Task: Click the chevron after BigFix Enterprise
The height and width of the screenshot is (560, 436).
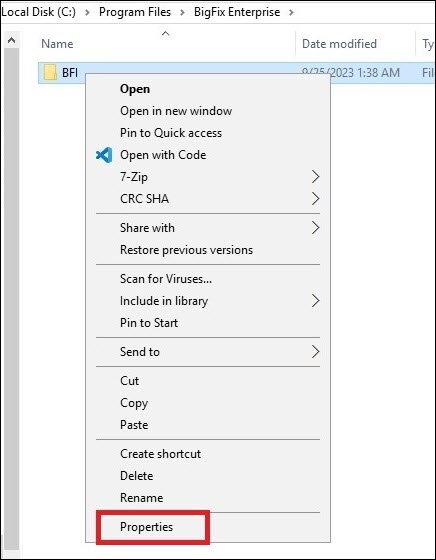Action: 291,12
